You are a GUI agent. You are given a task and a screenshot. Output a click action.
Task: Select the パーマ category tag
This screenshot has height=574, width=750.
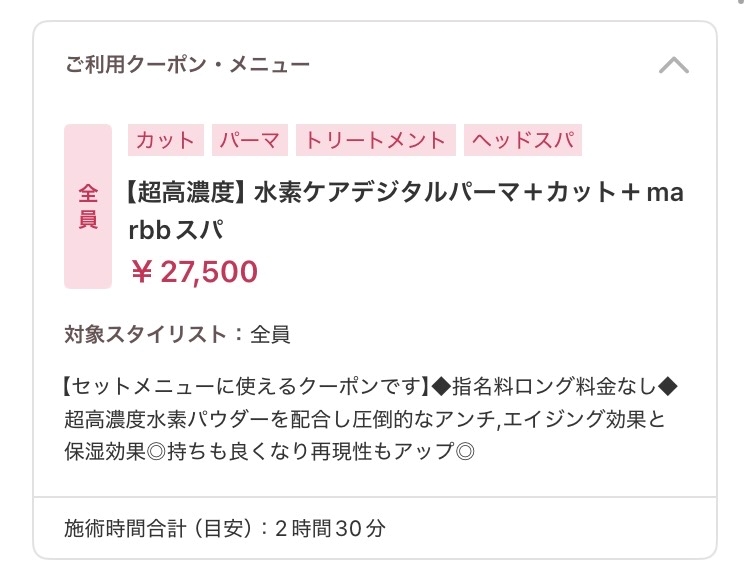[250, 140]
